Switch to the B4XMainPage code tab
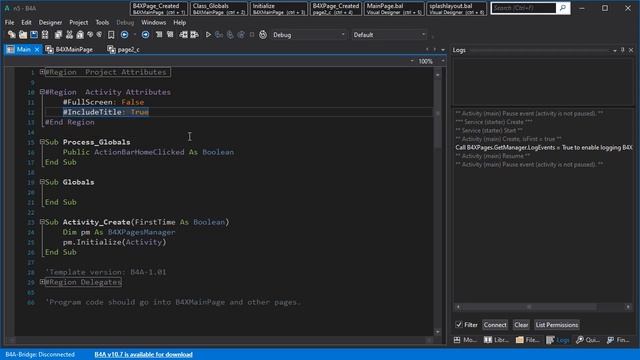Screen dimensions: 640x360 tap(69, 49)
